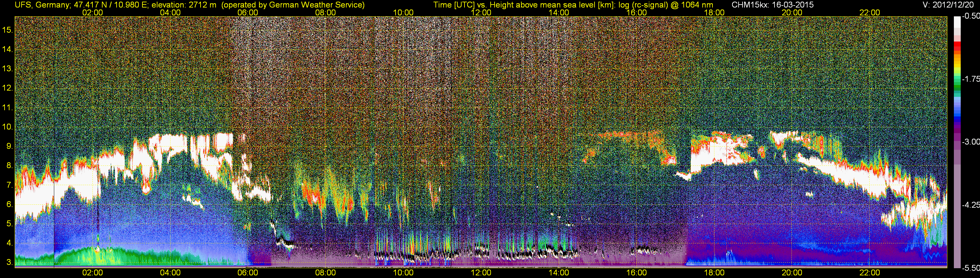Click the top time axis label '02:00'

pos(92,12)
